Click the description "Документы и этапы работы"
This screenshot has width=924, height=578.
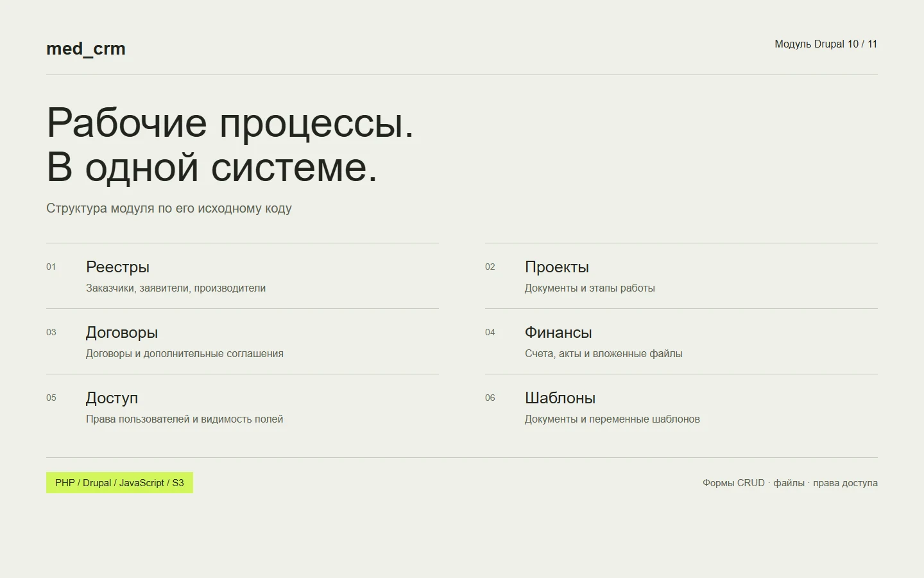point(590,288)
